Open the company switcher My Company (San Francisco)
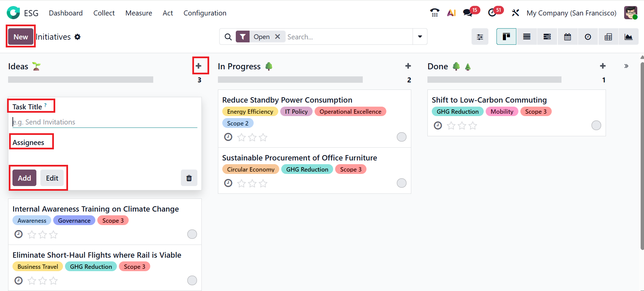The width and height of the screenshot is (644, 291). point(571,13)
